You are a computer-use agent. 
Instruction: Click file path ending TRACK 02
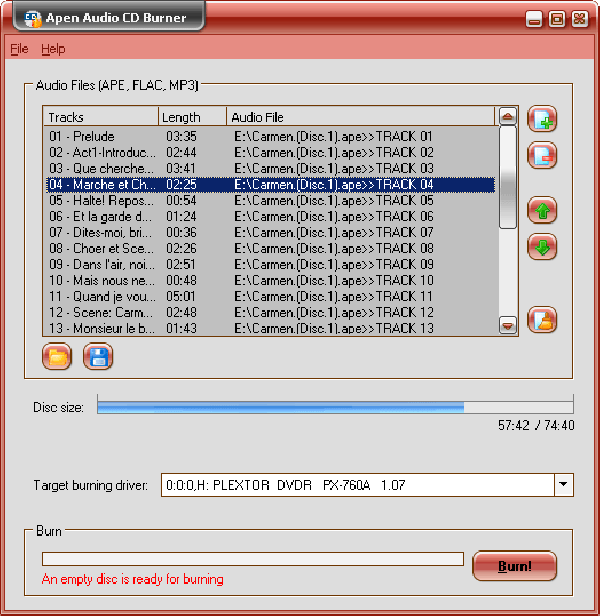point(334,152)
